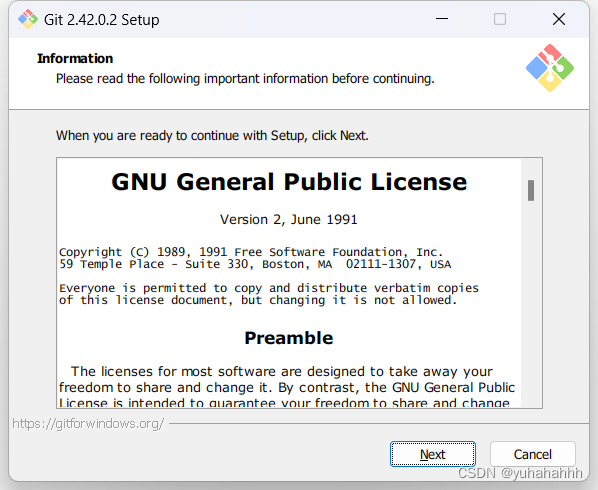Click the Git logo in header
The height and width of the screenshot is (490, 598).
click(550, 68)
